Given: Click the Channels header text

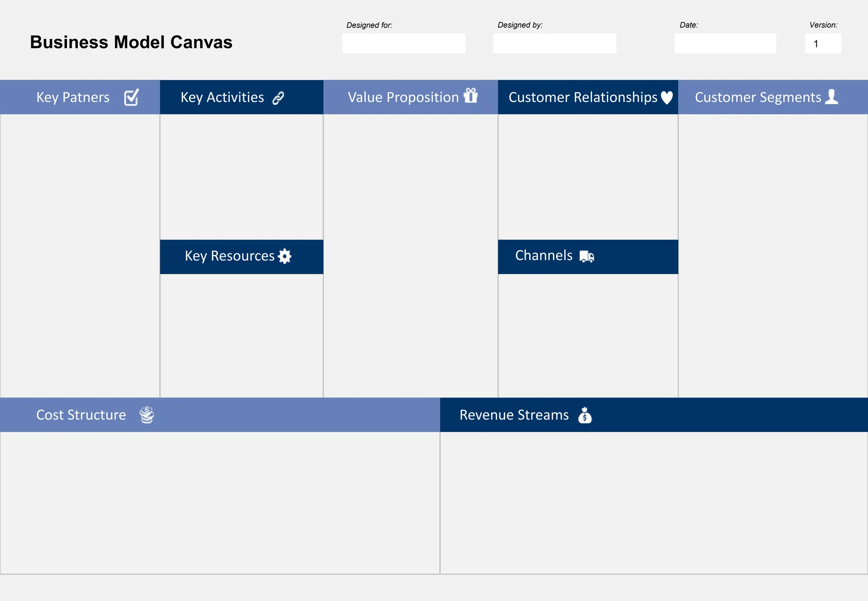Looking at the screenshot, I should (544, 256).
